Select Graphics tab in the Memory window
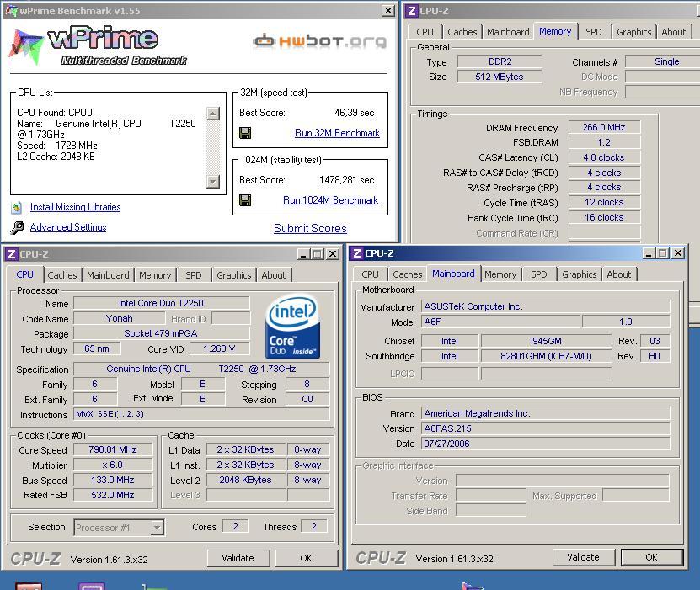This screenshot has height=590, width=700. (634, 32)
